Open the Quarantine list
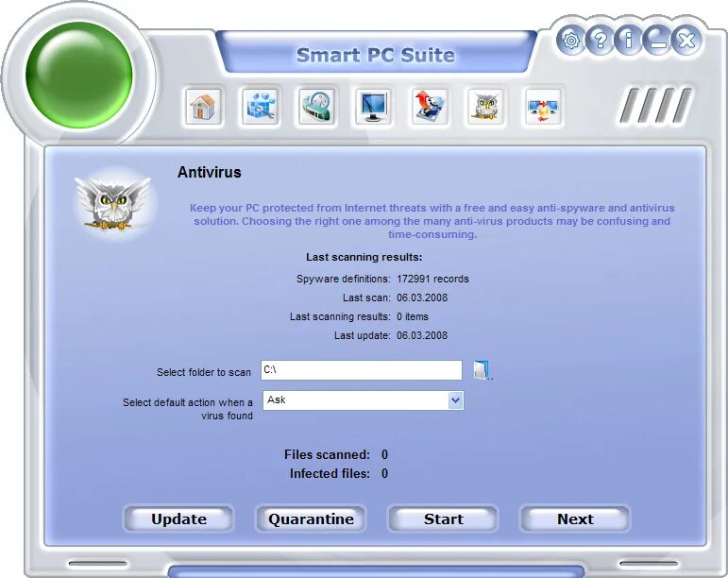The image size is (728, 578). click(311, 518)
